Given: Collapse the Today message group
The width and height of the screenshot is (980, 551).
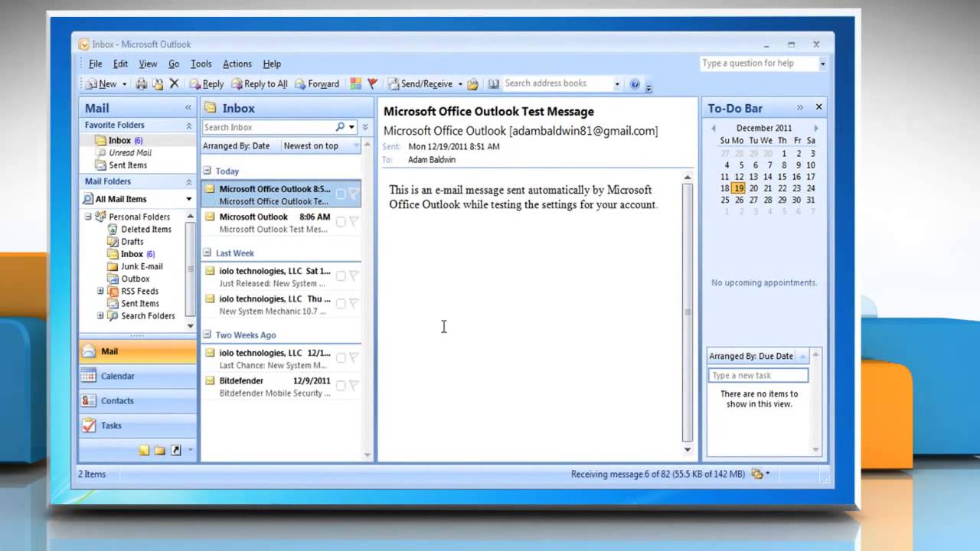Looking at the screenshot, I should [x=207, y=171].
